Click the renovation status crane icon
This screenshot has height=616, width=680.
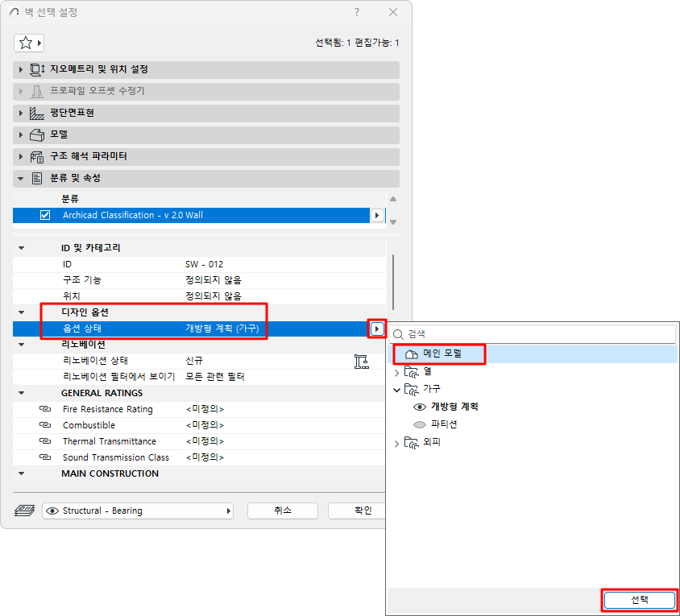[x=361, y=361]
